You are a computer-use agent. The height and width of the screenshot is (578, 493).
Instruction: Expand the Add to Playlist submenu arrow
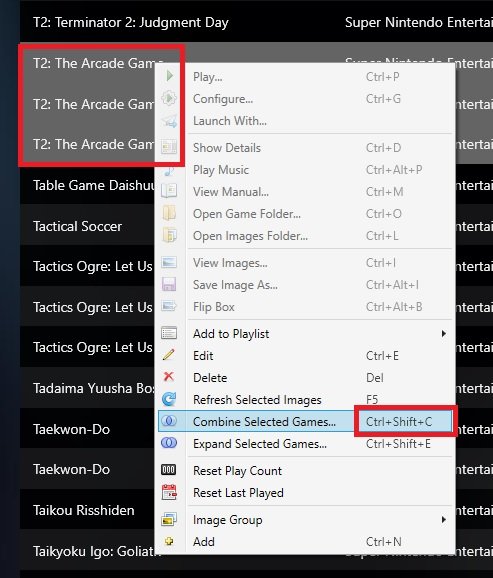[444, 334]
